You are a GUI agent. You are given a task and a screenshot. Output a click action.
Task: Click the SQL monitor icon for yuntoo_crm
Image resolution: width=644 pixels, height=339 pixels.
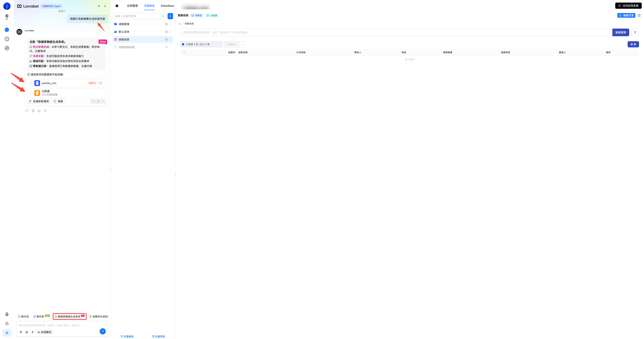tap(101, 83)
